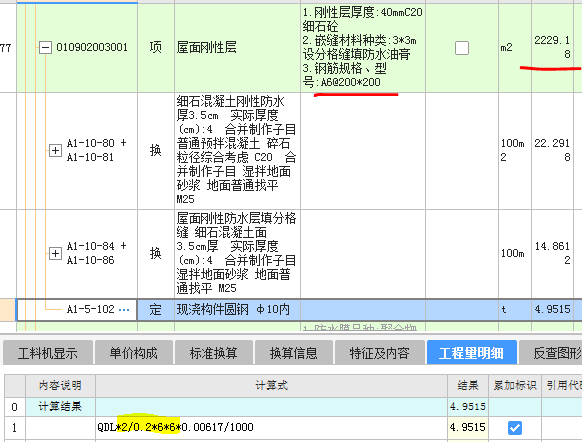This screenshot has height=442, width=582.
Task: Click the 换 type cell in the A1-10-80 row
Action: [x=156, y=151]
